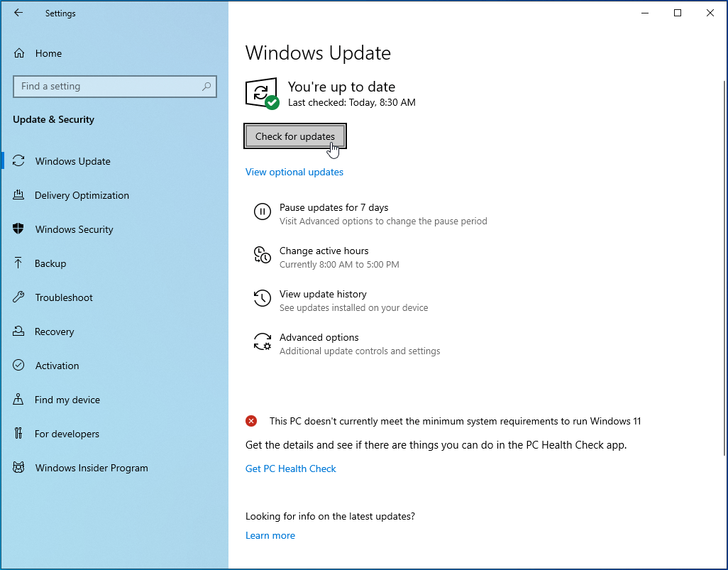
Task: Click the Windows Insider Program cat icon
Action: point(18,467)
